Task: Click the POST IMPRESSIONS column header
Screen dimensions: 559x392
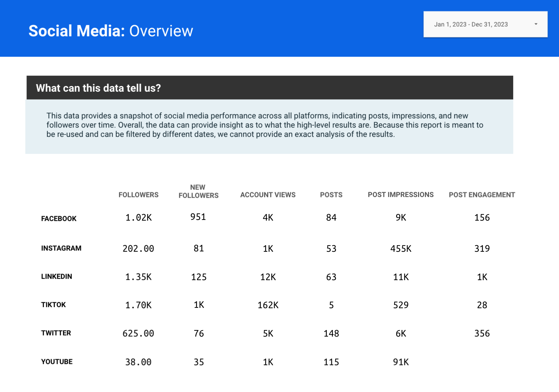Action: (x=401, y=195)
